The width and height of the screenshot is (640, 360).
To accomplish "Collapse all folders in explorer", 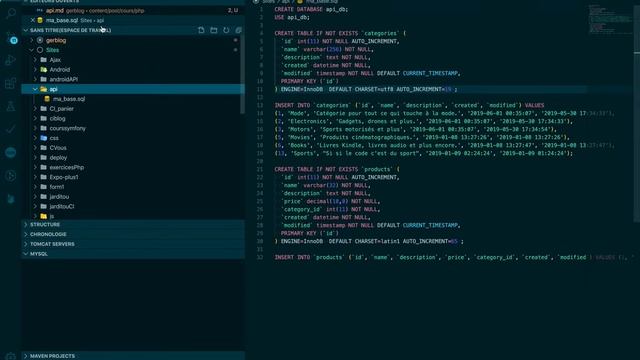I will pos(238,30).
